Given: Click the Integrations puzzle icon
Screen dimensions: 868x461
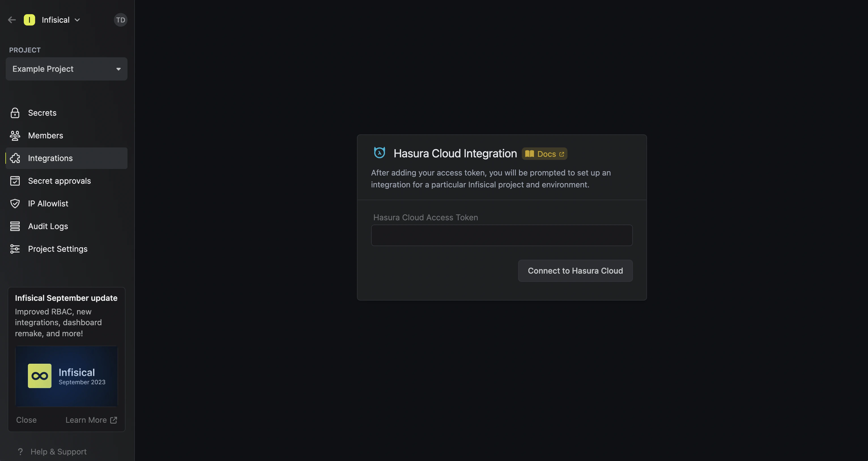Looking at the screenshot, I should 15,158.
